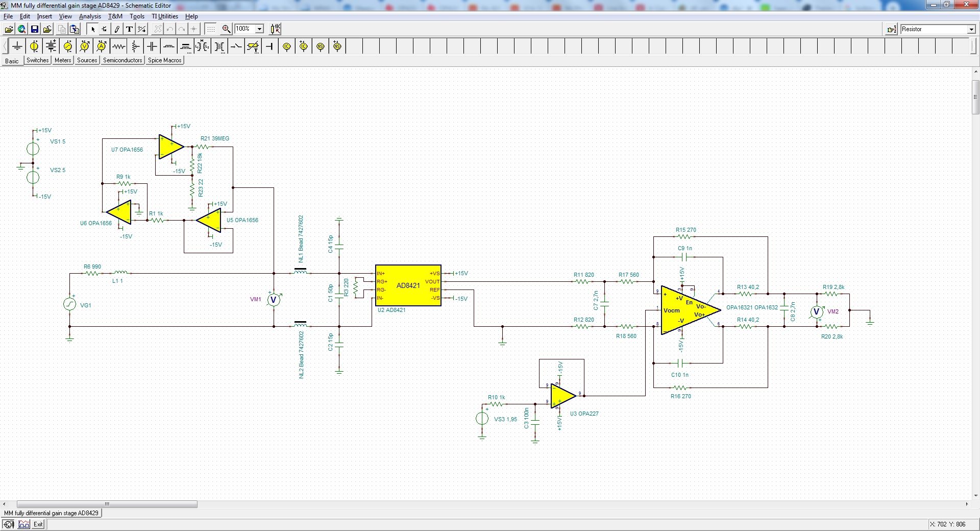Screen dimensions: 980x531
Task: Select the wire drawing pencil tool
Action: (x=117, y=29)
